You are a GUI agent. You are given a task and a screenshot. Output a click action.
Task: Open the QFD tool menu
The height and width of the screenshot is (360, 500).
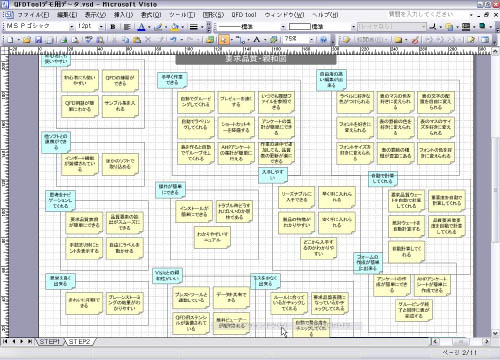244,15
